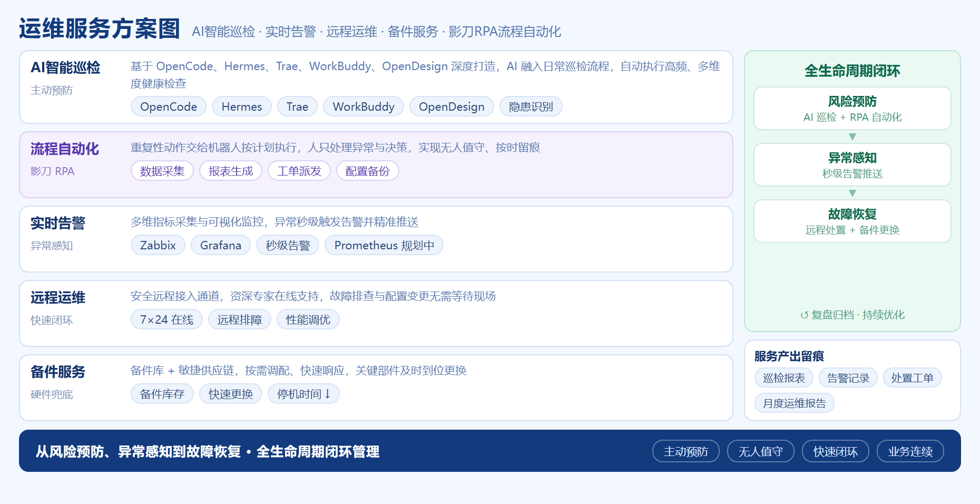
Task: Click the OpenDesign tag pill
Action: [x=452, y=106]
